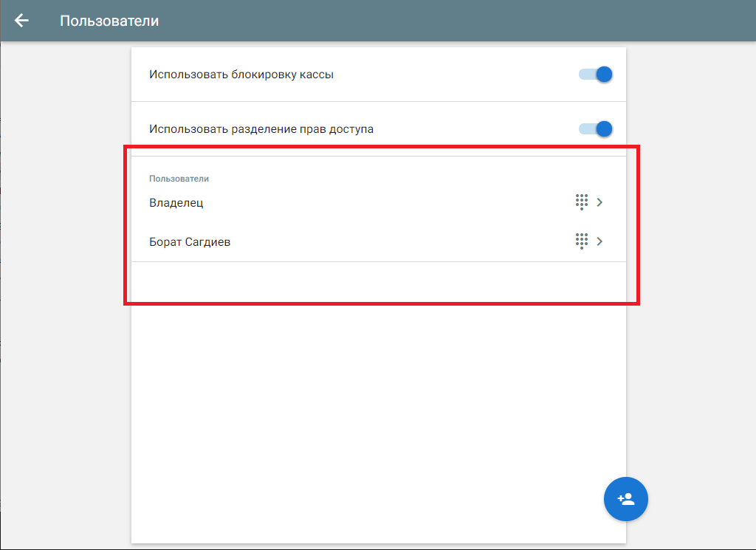The height and width of the screenshot is (550, 756).
Task: Click the empty space between Борат Сагдиев and keypad icon
Action: [399, 241]
